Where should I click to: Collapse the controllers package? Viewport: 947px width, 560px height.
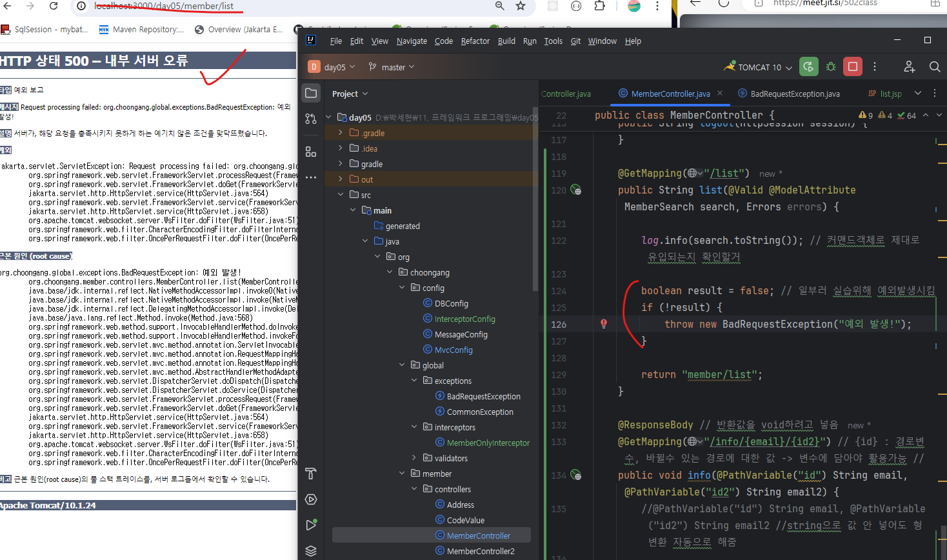coord(414,489)
